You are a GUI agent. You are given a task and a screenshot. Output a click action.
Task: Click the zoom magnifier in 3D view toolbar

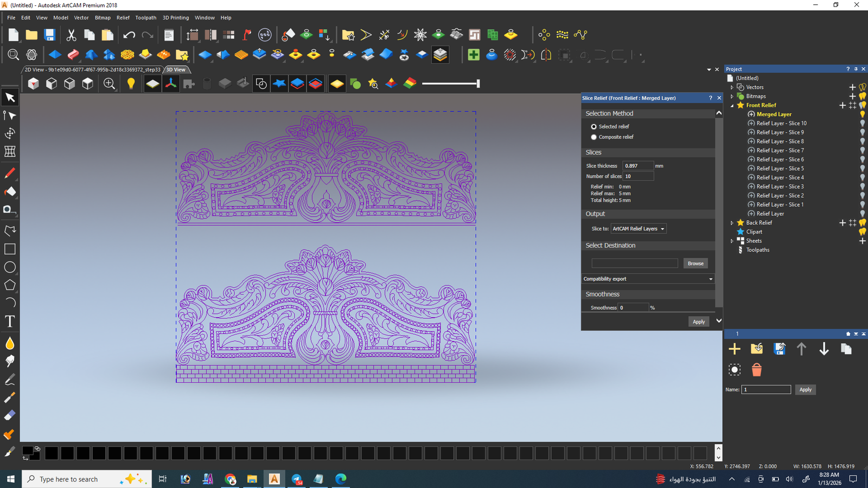coord(109,84)
